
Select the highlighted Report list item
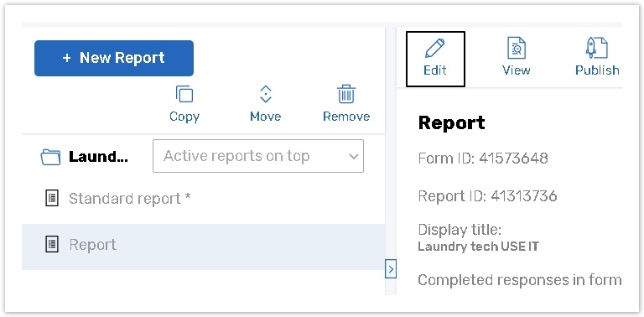(x=203, y=247)
